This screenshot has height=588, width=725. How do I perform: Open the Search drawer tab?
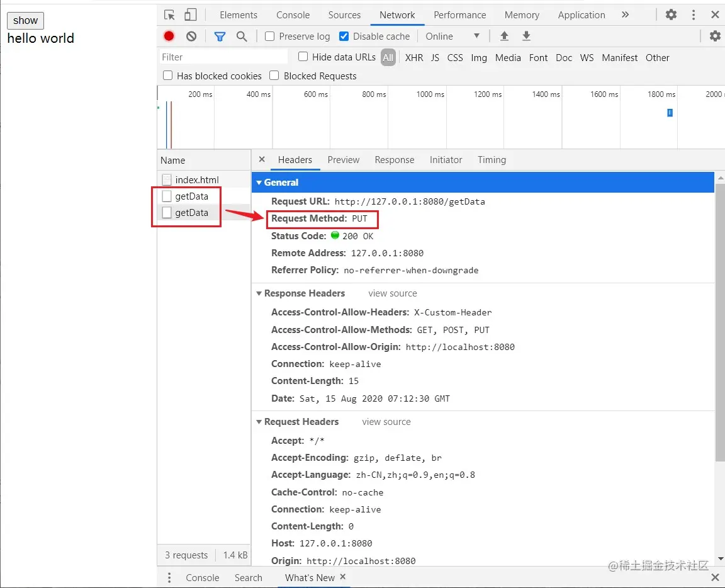click(x=249, y=577)
